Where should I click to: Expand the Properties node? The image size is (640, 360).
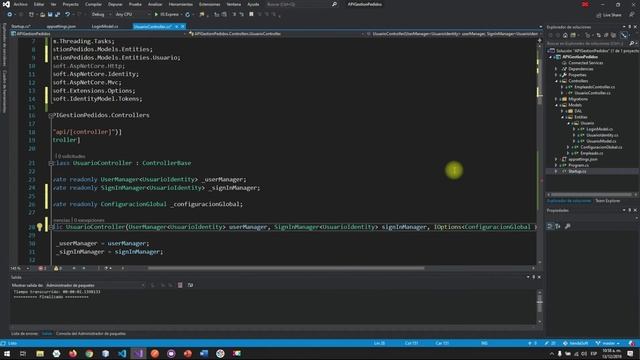click(557, 75)
